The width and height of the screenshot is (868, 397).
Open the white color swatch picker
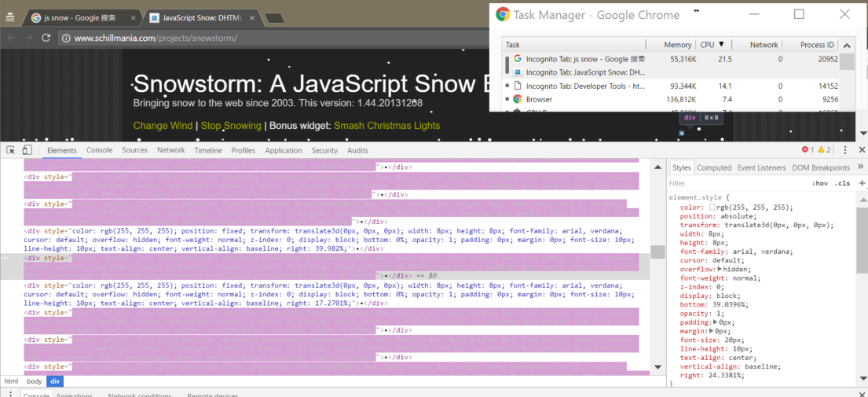tap(712, 207)
